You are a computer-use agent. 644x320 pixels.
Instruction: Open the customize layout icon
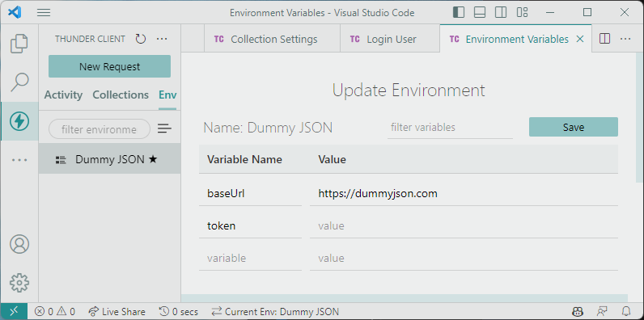[x=522, y=12]
